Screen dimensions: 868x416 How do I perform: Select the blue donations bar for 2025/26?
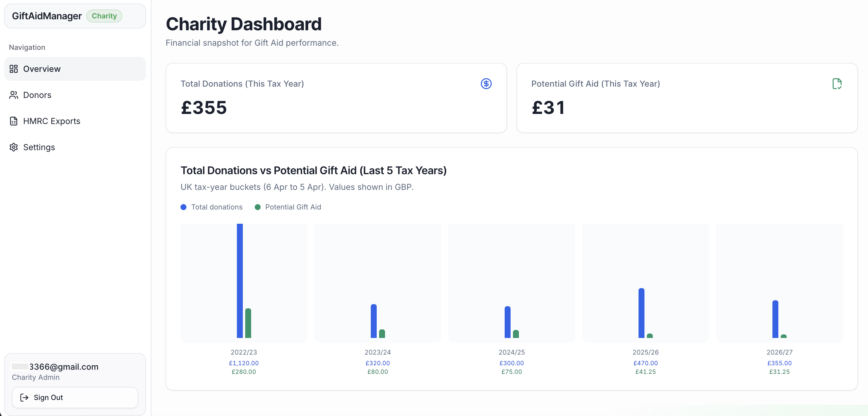click(x=641, y=313)
